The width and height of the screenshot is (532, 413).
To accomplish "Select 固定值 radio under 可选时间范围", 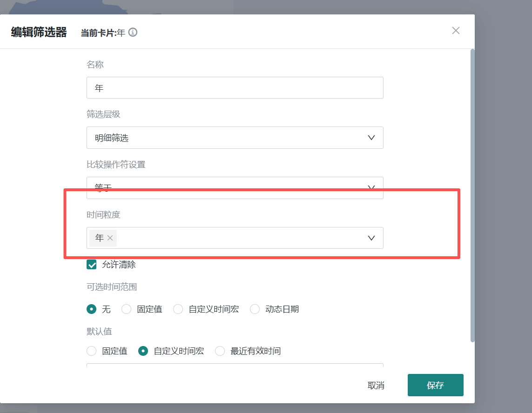I will click(x=126, y=309).
